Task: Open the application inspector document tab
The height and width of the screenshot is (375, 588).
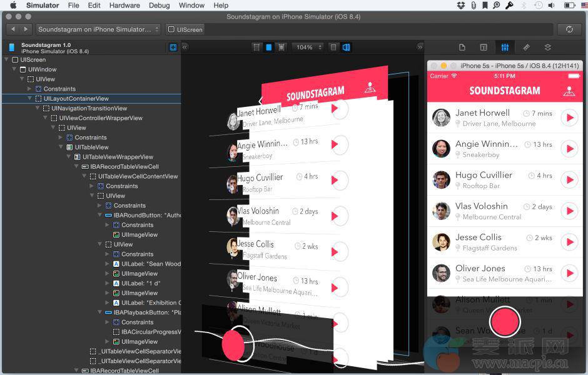Action: coord(462,47)
